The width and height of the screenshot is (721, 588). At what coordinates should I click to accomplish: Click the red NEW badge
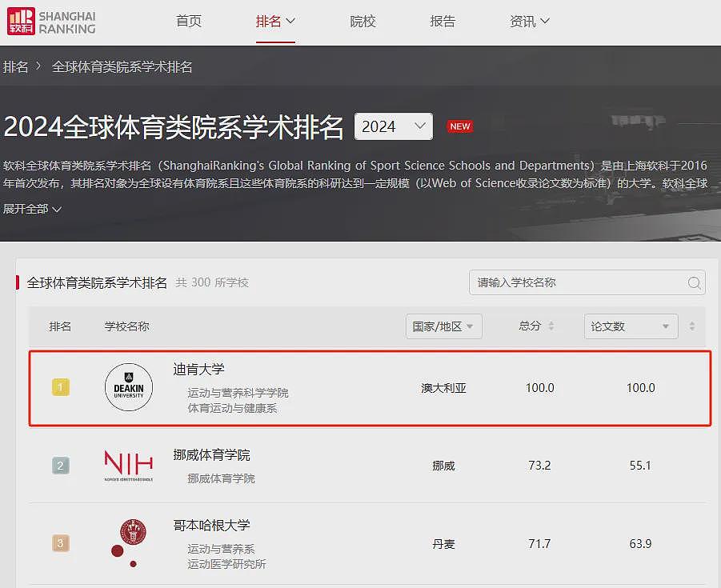460,126
